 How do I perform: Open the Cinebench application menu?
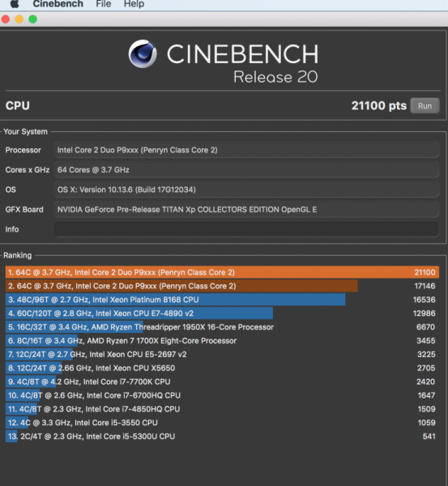click(58, 4)
